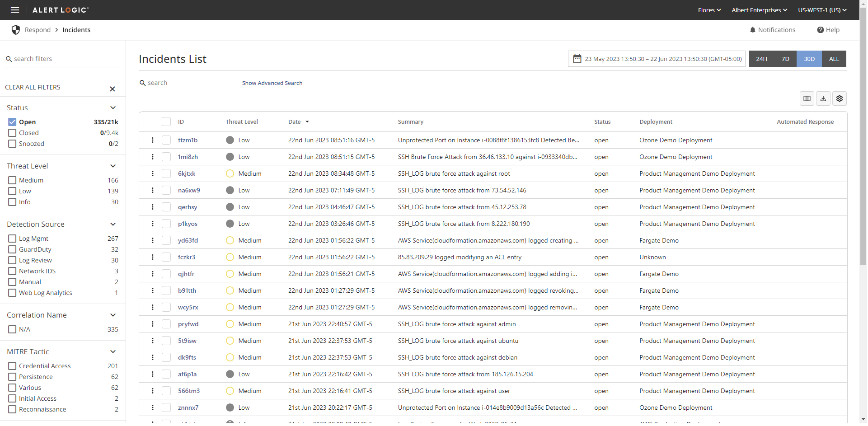The height and width of the screenshot is (426, 868).
Task: Collapse the Status filter section
Action: pyautogui.click(x=113, y=108)
